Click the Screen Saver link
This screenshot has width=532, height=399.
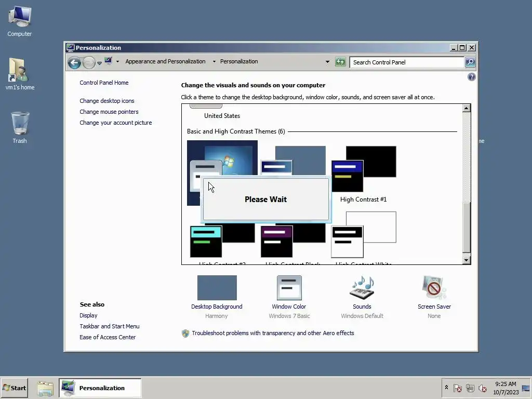pos(434,307)
